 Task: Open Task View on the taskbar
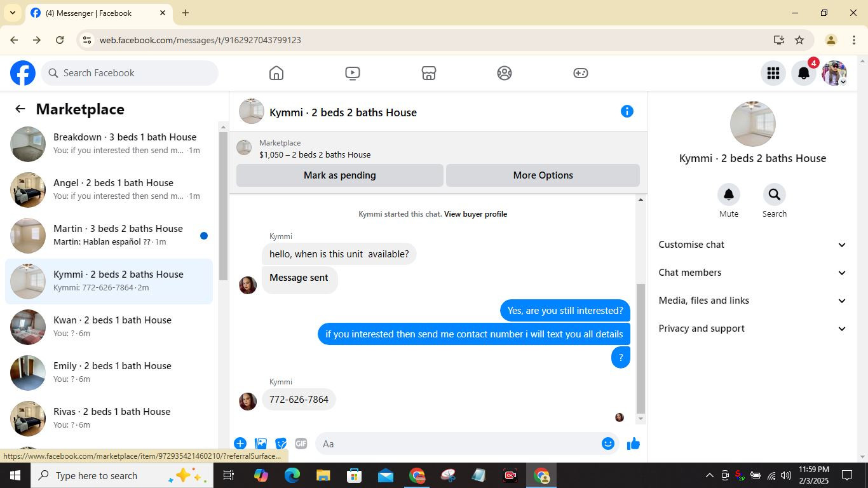(229, 475)
